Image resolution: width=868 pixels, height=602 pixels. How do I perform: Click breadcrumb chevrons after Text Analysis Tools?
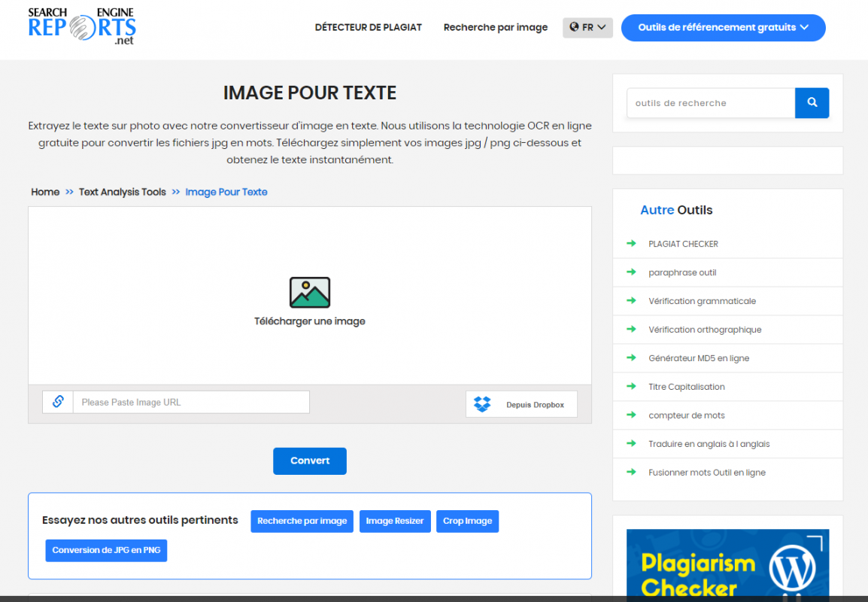coord(175,192)
